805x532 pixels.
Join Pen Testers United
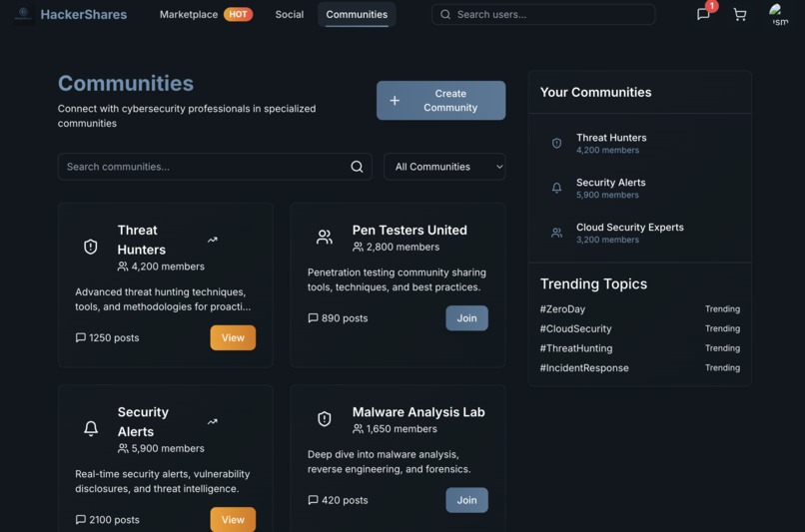tap(466, 318)
